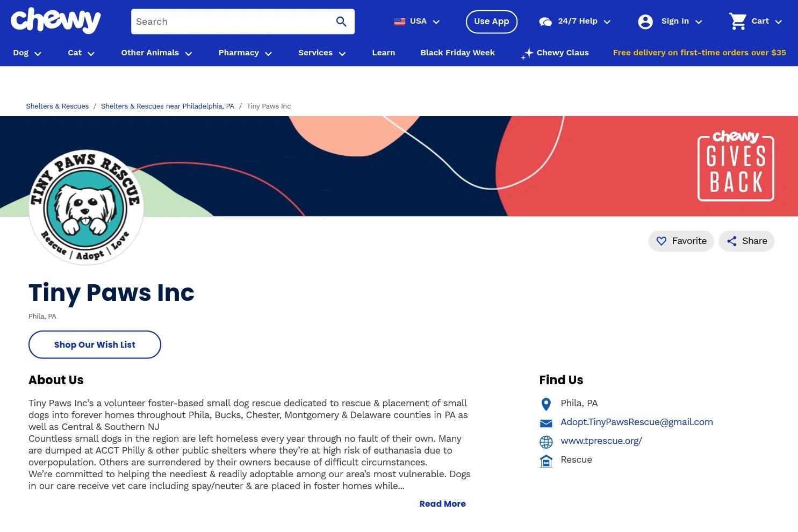
Task: Click the Rescue shelter type icon
Action: pos(546,461)
